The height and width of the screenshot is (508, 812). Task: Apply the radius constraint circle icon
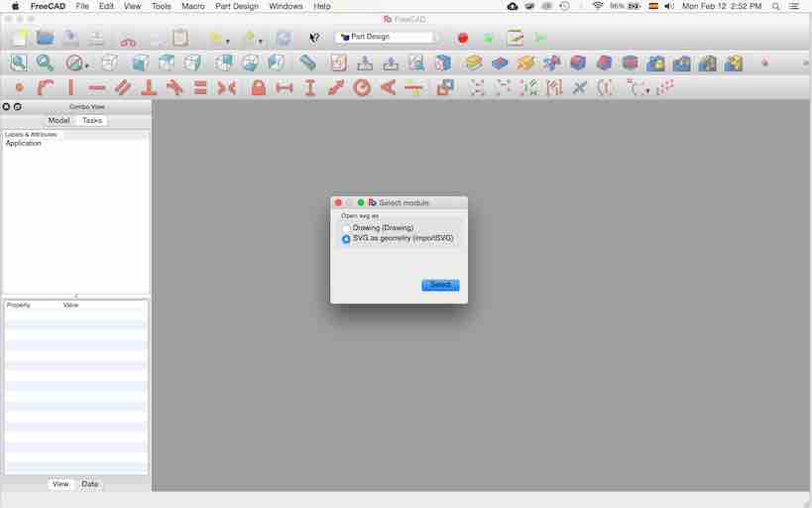(x=362, y=87)
